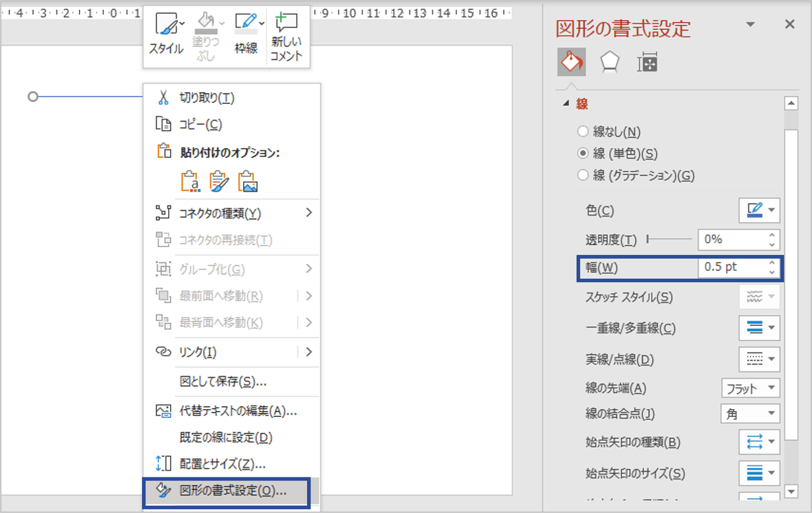Paste keeping source formatting icon
This screenshot has height=513, width=812.
click(219, 182)
